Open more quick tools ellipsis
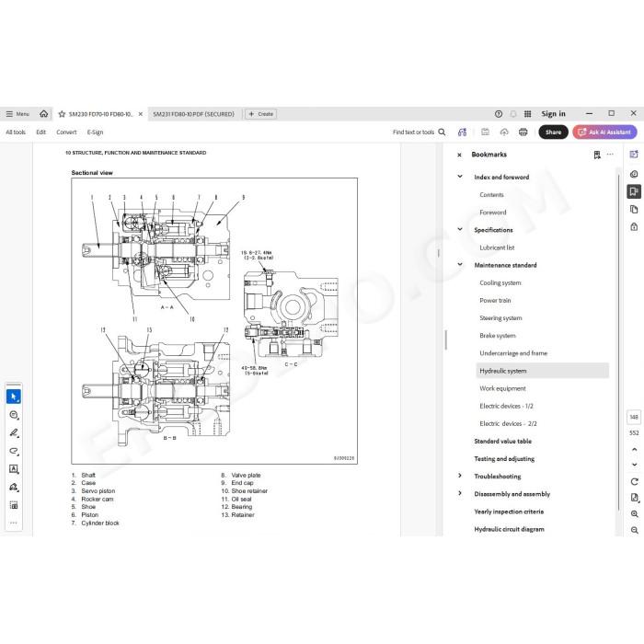 [x=14, y=523]
